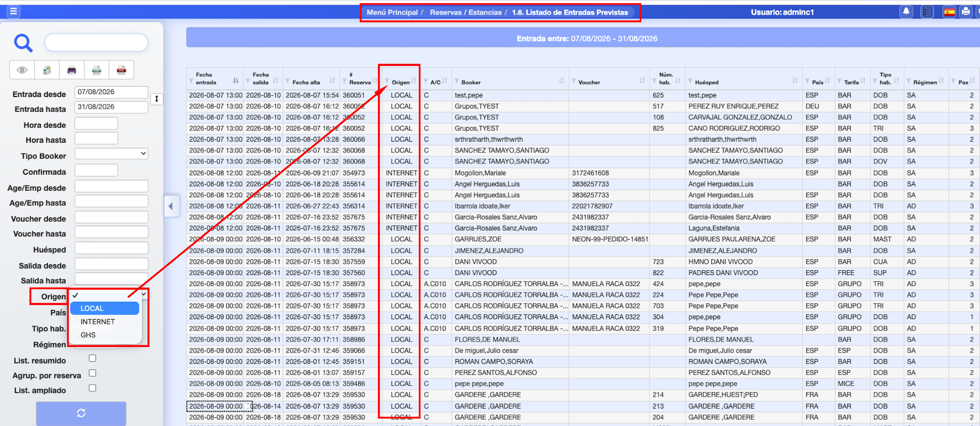The width and height of the screenshot is (980, 426).
Task: Click the Age/Emp desde field
Action: pos(111,186)
